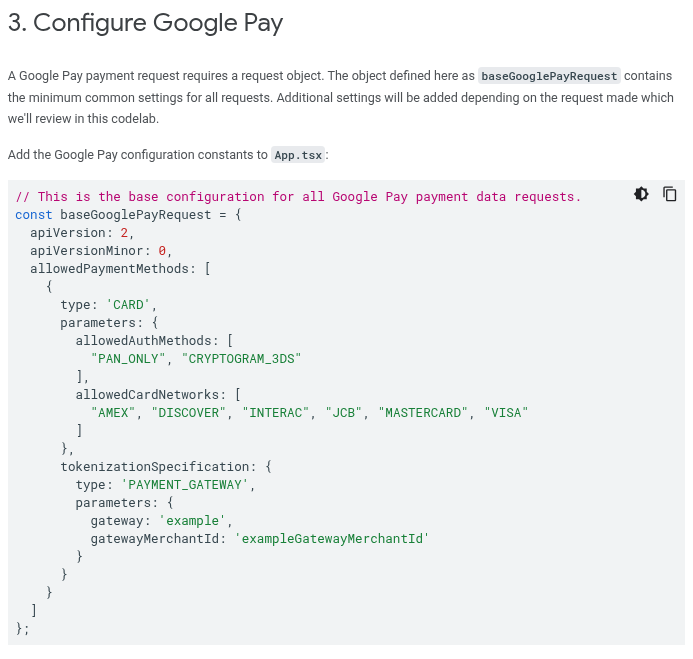
Task: Click the closing '};' of the code block
Action: pos(23,629)
